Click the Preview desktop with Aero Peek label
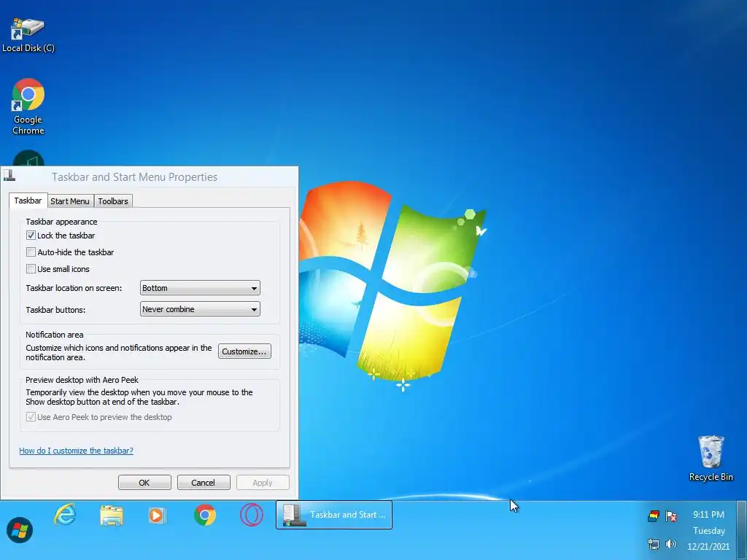Viewport: 747px width, 560px height. coord(82,380)
